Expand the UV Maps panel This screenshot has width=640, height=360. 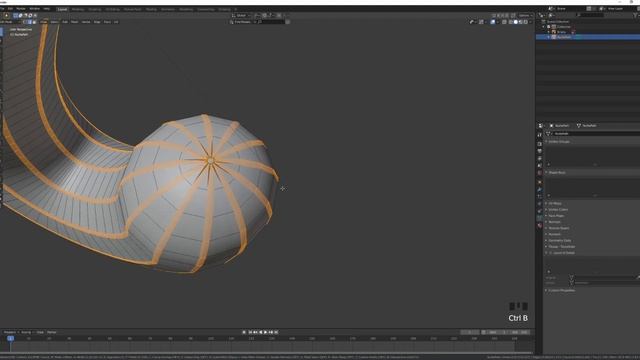(554, 203)
